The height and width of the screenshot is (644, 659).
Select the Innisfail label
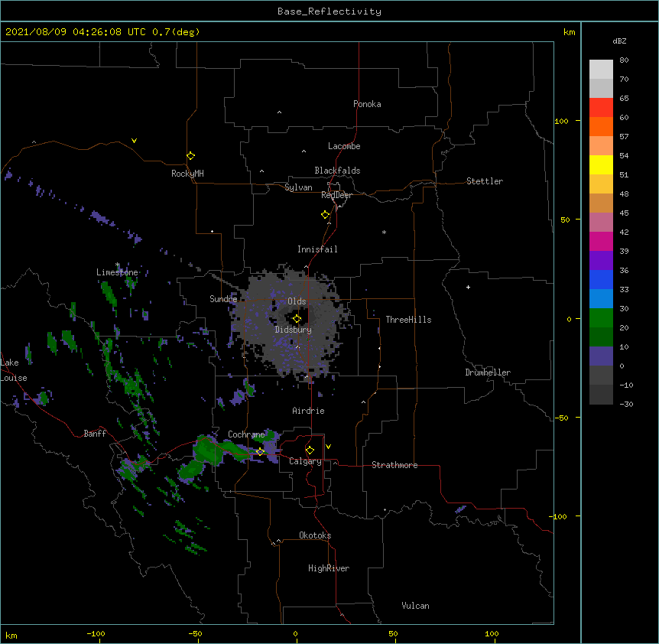(317, 249)
